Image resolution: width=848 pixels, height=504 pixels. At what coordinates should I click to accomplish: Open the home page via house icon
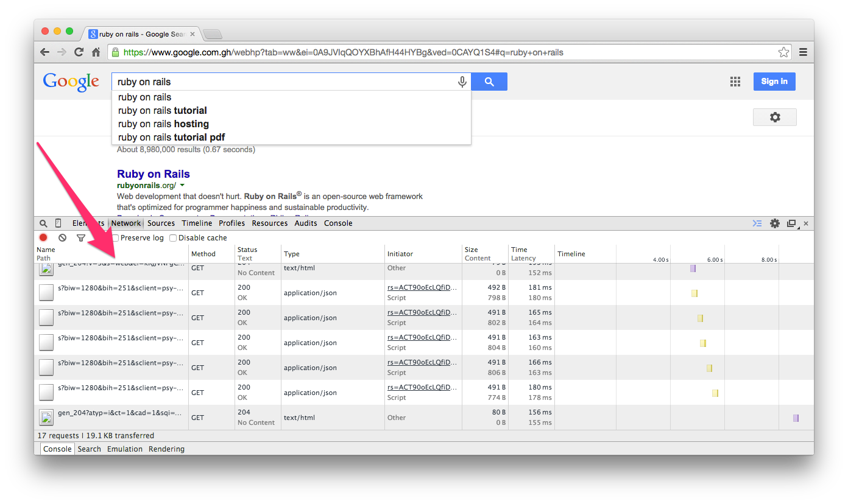point(96,52)
